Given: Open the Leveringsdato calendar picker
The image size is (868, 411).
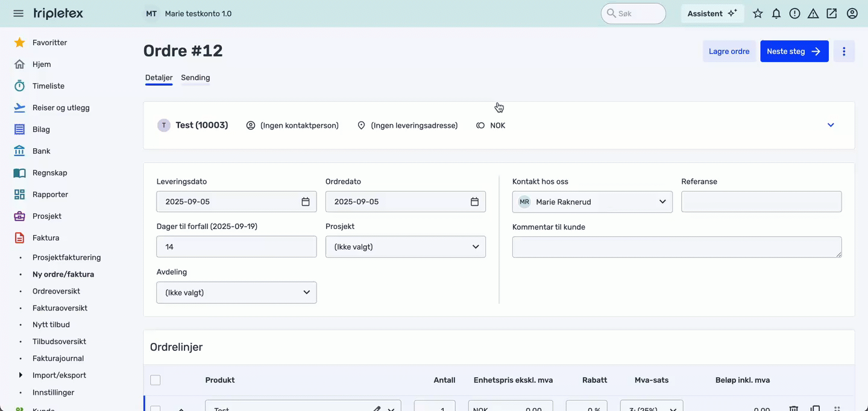Looking at the screenshot, I should coord(306,202).
